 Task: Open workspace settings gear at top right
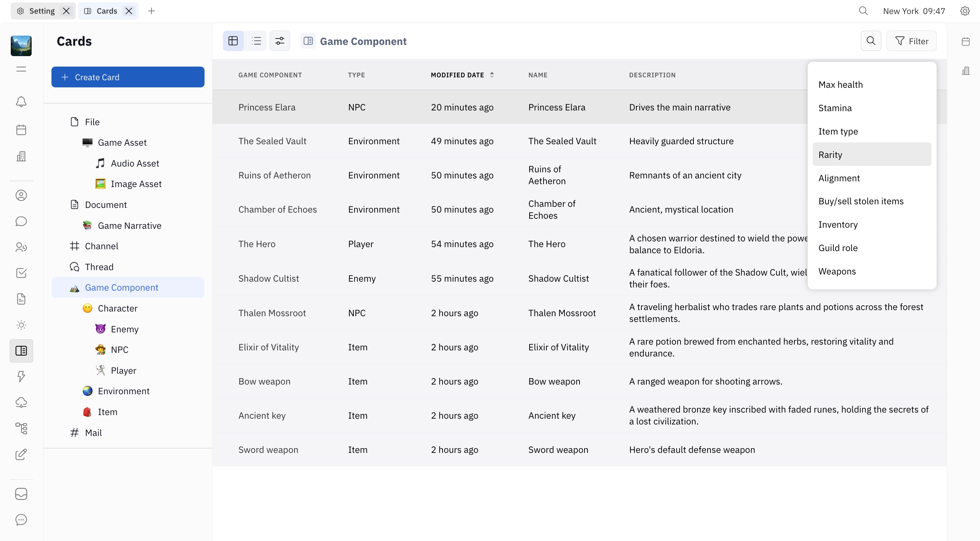(965, 11)
